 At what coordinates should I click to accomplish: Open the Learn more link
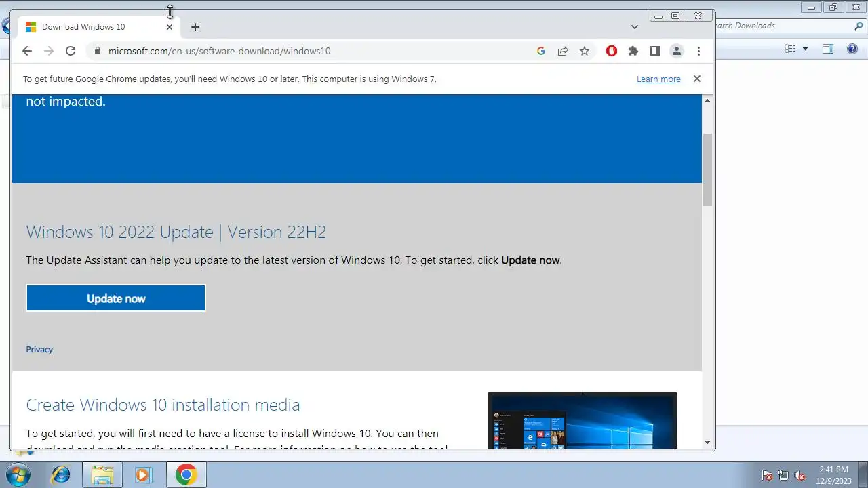click(658, 79)
